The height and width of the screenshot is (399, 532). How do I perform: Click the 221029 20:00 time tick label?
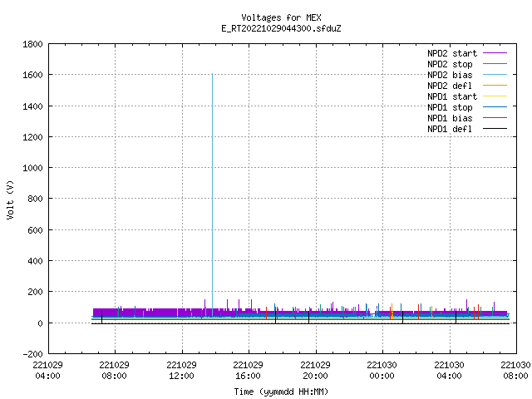(315, 370)
